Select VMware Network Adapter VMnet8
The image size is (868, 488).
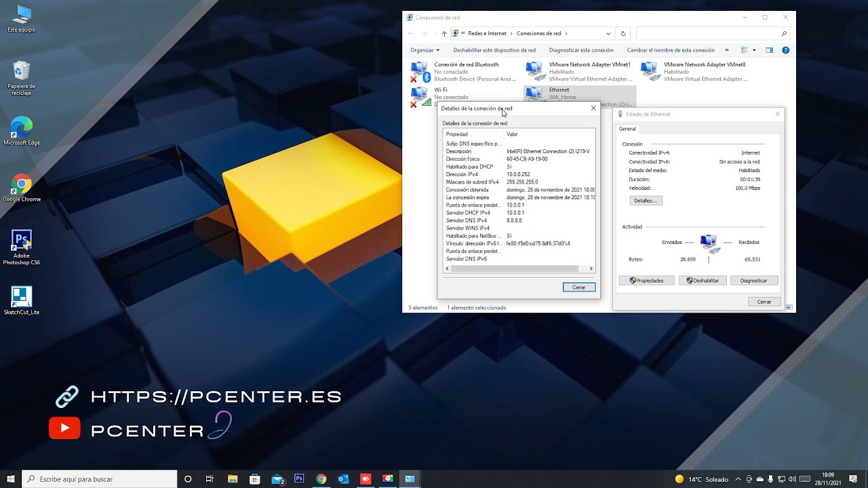pos(695,71)
